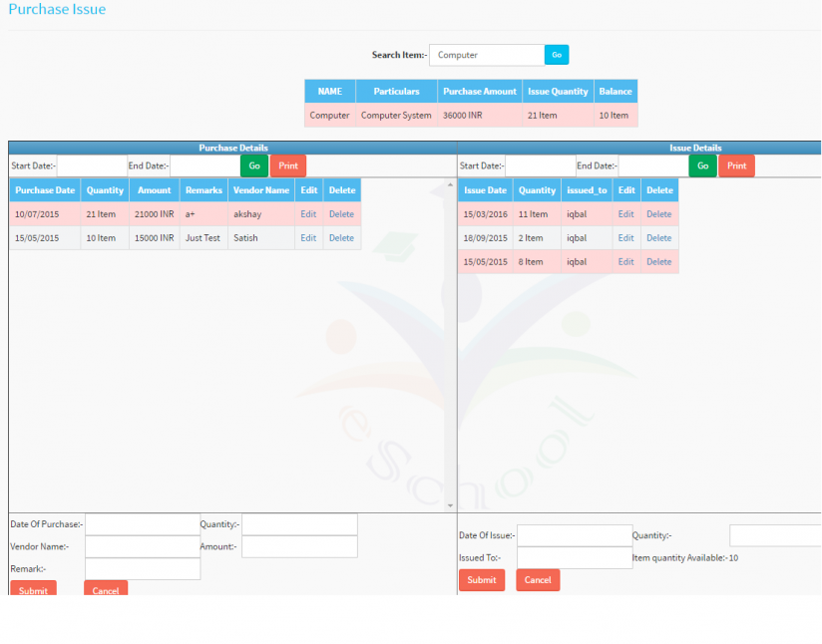Click the Date Of Purchase input field
Screen dimensions: 822x644
142,523
